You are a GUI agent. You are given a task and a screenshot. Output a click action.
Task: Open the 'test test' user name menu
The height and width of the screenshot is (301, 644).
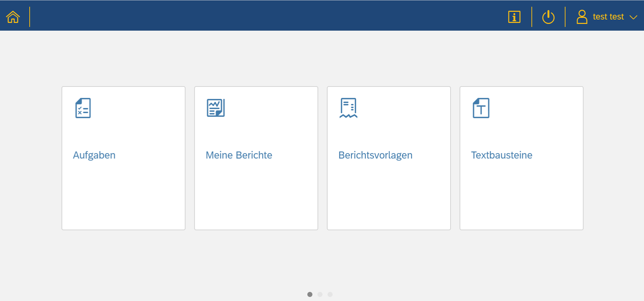click(x=608, y=17)
